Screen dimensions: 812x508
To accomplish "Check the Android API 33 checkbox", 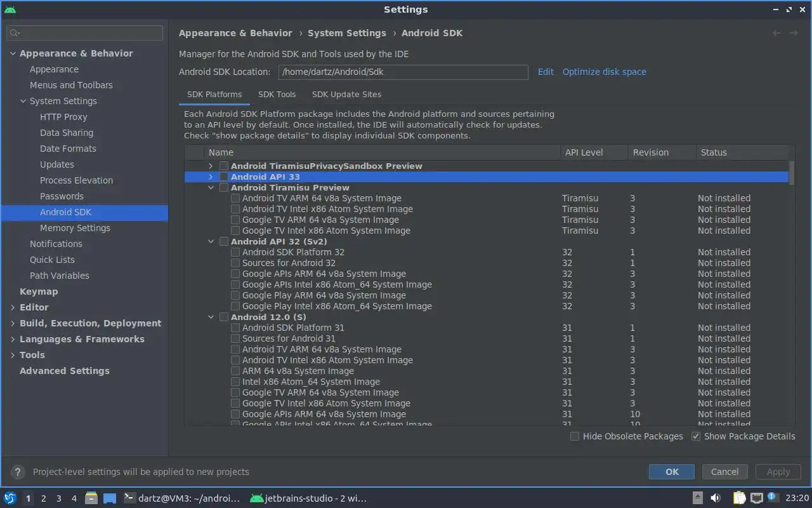I will coord(224,177).
